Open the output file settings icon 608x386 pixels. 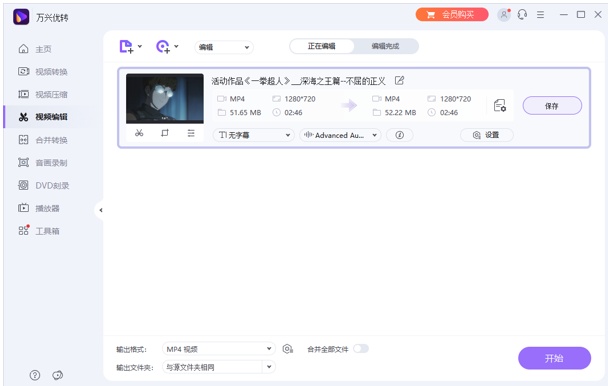coord(500,106)
